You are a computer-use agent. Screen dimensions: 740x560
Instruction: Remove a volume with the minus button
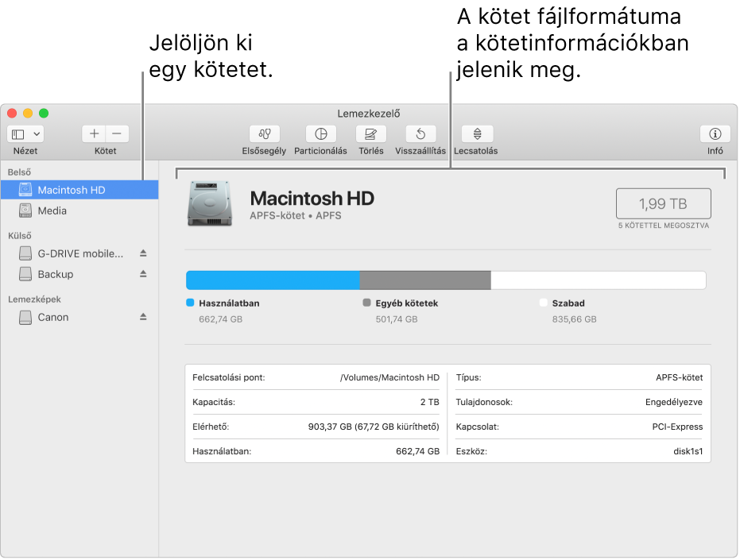[117, 134]
